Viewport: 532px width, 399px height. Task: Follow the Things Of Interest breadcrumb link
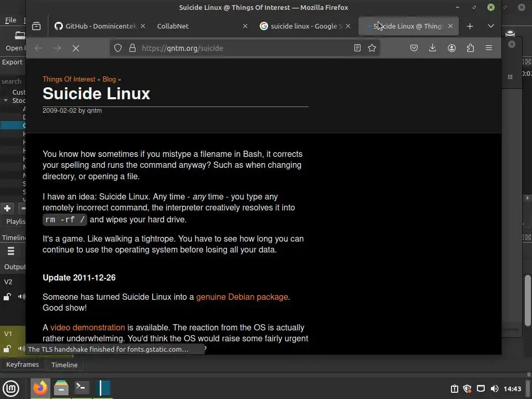tap(69, 79)
